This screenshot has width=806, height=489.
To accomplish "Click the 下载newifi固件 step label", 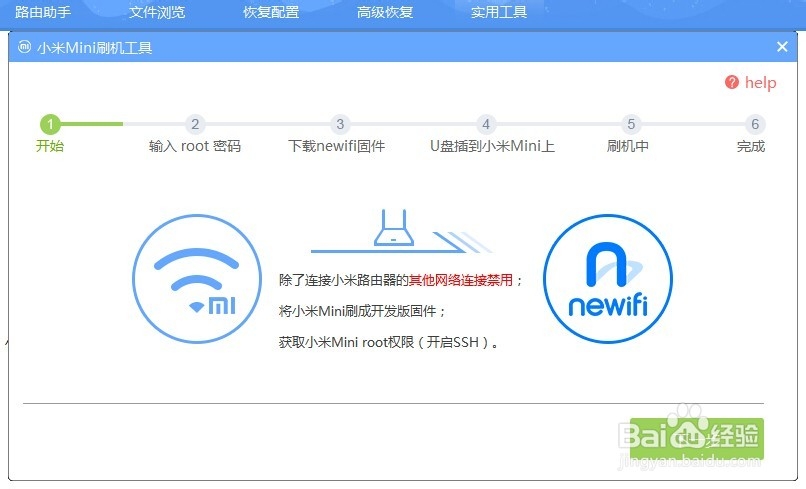I will [337, 146].
